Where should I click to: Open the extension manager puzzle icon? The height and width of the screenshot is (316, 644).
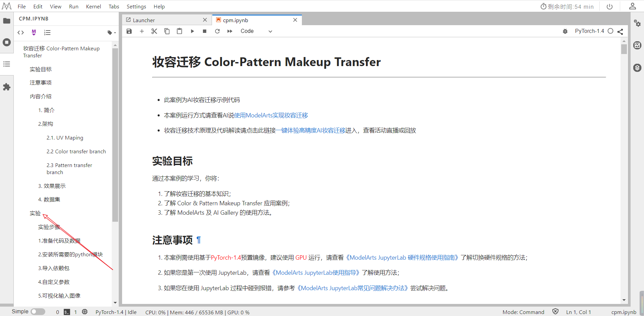coord(7,87)
